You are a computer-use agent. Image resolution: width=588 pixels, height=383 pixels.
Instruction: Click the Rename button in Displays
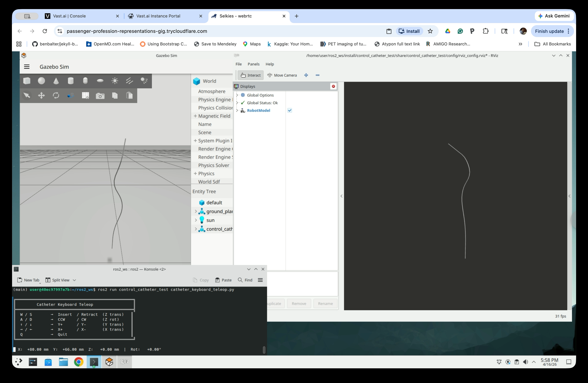point(325,303)
